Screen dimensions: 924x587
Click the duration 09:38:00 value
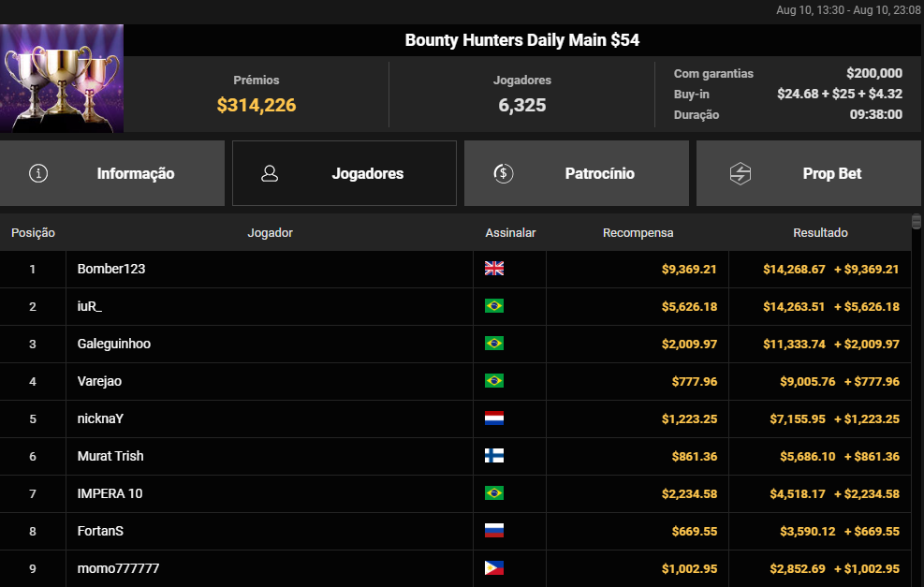[875, 114]
